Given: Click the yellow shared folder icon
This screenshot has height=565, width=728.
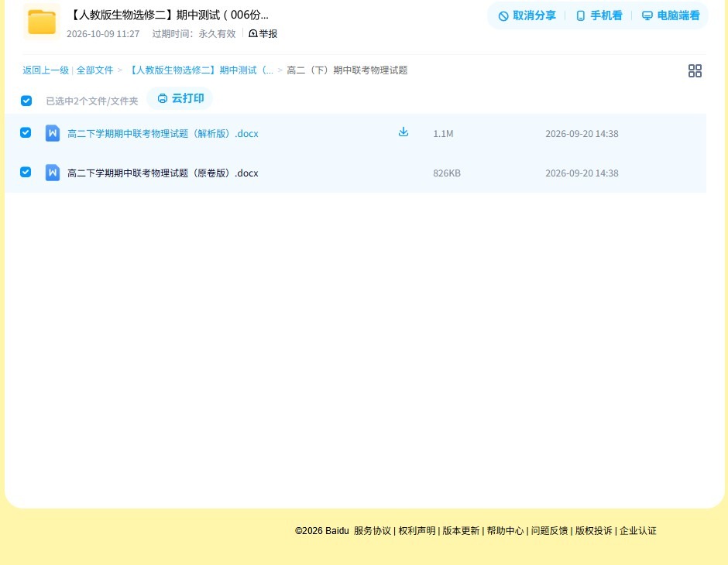Looking at the screenshot, I should click(42, 22).
